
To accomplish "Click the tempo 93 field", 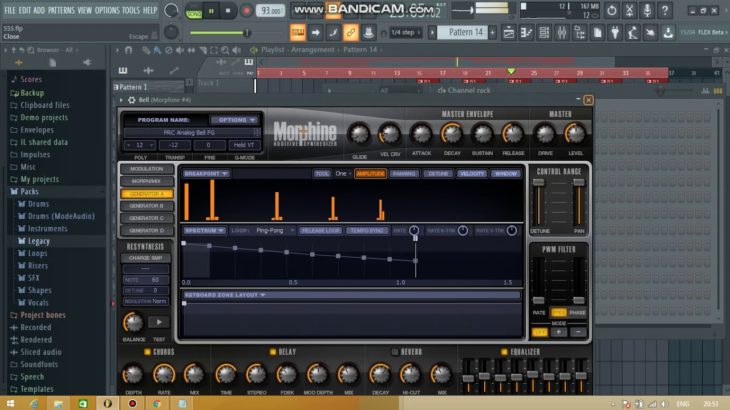I will (270, 11).
